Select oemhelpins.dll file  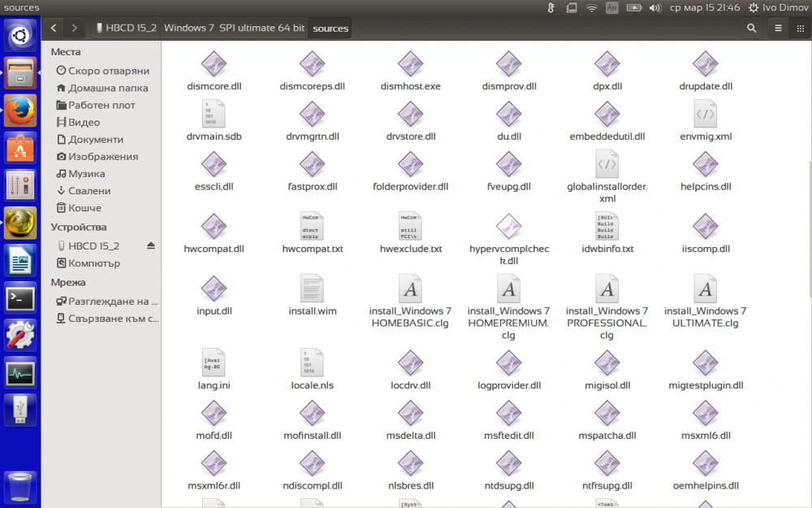pos(706,471)
